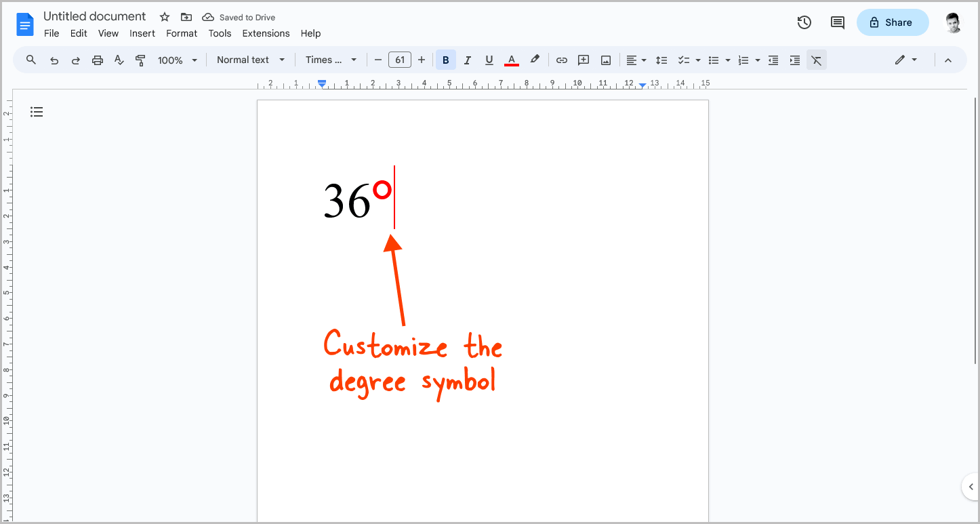Open the zoom level dropdown
Image resolution: width=980 pixels, height=524 pixels.
176,60
